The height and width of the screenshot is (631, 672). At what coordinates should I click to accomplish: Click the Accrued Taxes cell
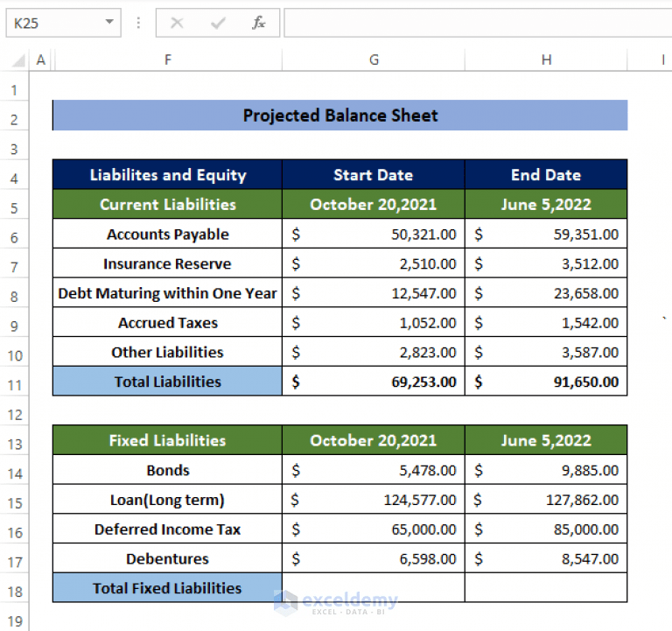click(168, 322)
